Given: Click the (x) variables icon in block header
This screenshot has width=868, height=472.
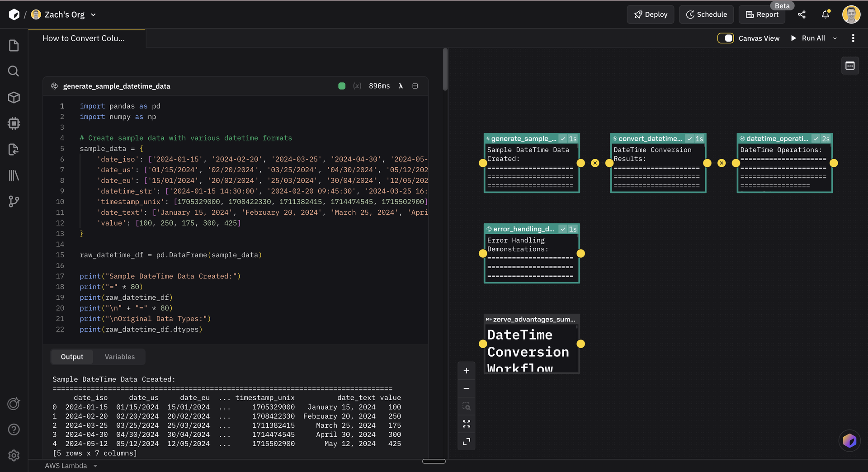Looking at the screenshot, I should pos(357,86).
